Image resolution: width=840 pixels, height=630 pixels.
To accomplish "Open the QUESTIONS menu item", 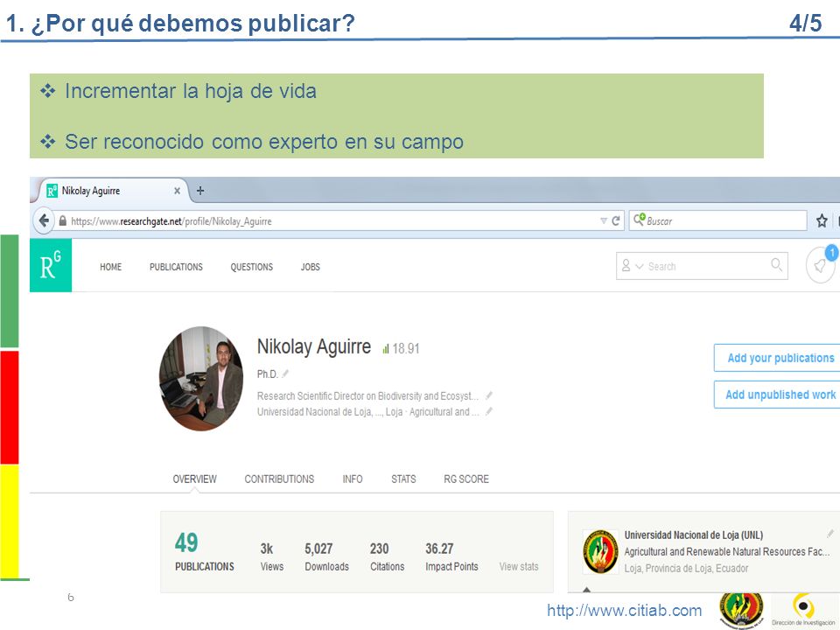I will [x=252, y=267].
